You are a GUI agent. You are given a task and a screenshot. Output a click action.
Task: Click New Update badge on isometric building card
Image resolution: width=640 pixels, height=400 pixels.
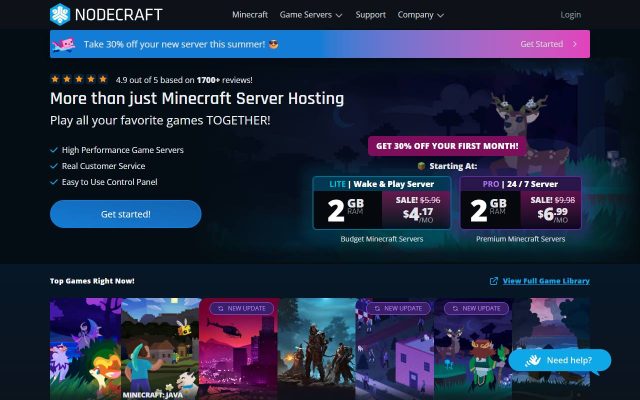pos(398,309)
